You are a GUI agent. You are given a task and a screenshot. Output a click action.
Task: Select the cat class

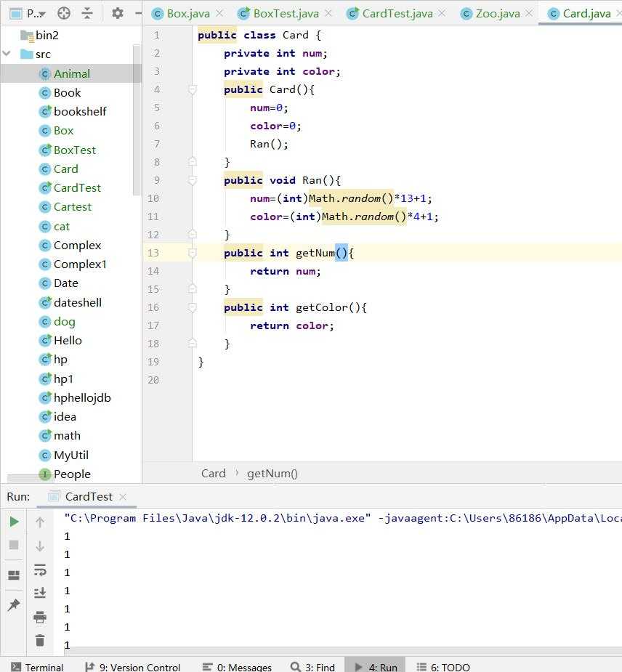[54, 226]
